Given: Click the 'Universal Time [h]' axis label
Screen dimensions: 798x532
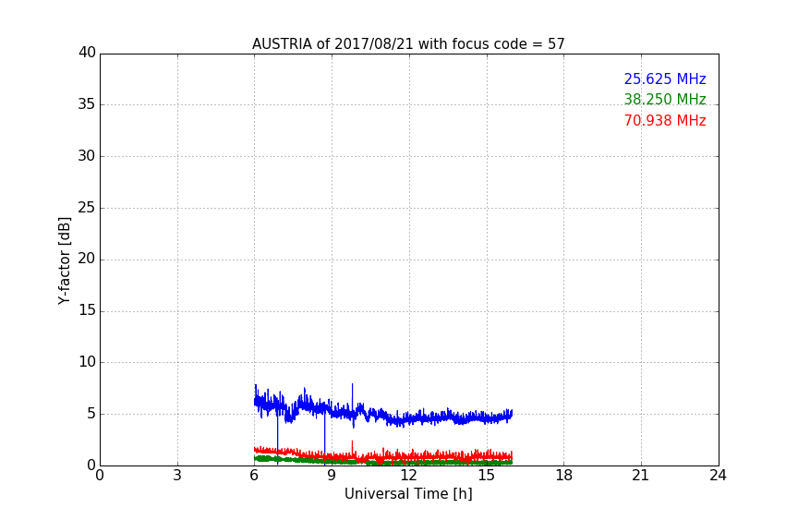Looking at the screenshot, I should click(408, 494).
